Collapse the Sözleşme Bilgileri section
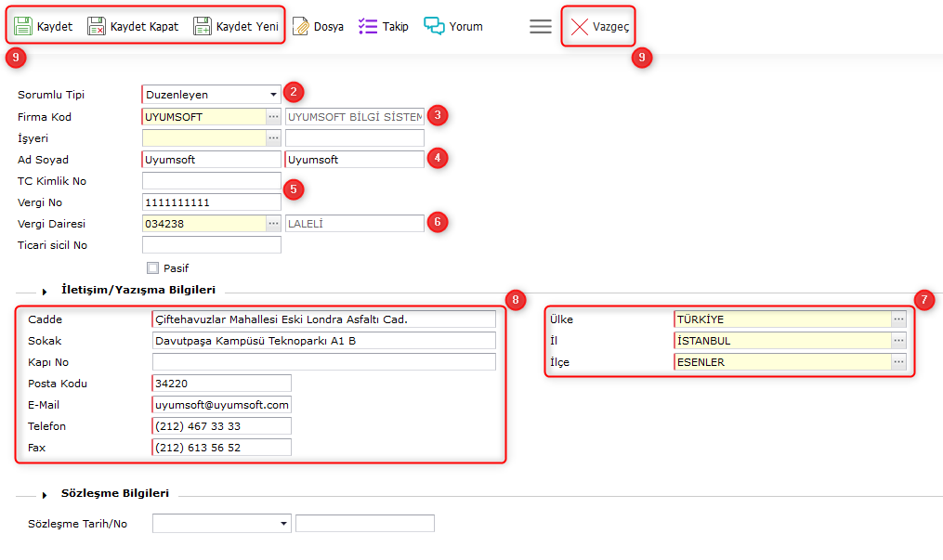Viewport: 943px width, 560px height. pyautogui.click(x=45, y=495)
